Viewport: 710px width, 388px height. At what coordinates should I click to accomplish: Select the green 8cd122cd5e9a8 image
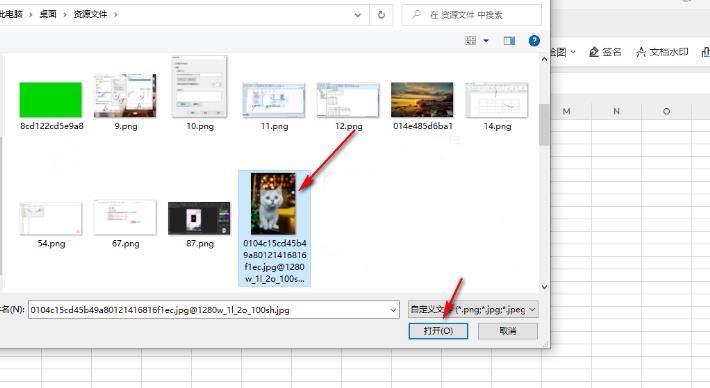[x=51, y=100]
